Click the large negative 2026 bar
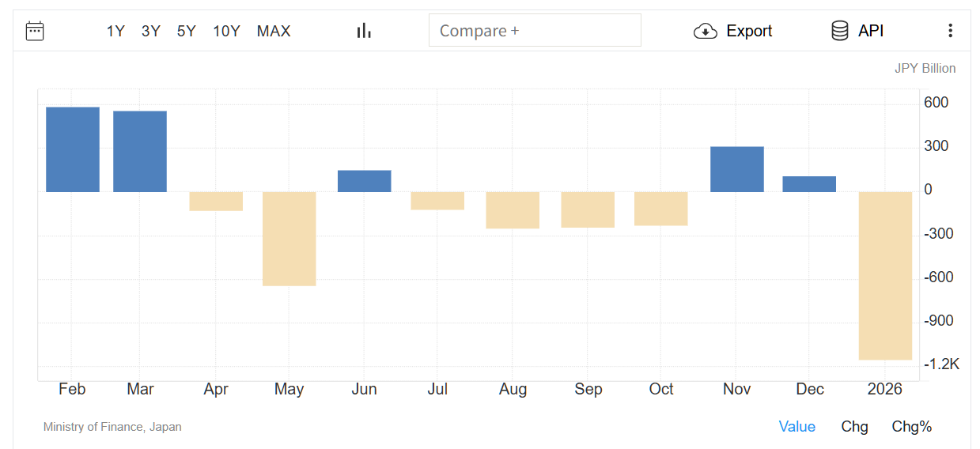 [885, 275]
